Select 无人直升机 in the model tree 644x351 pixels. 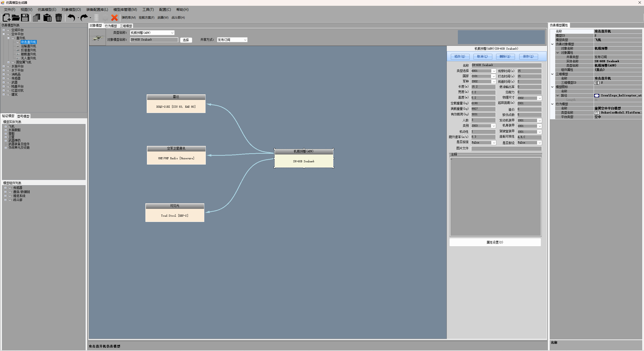click(28, 58)
